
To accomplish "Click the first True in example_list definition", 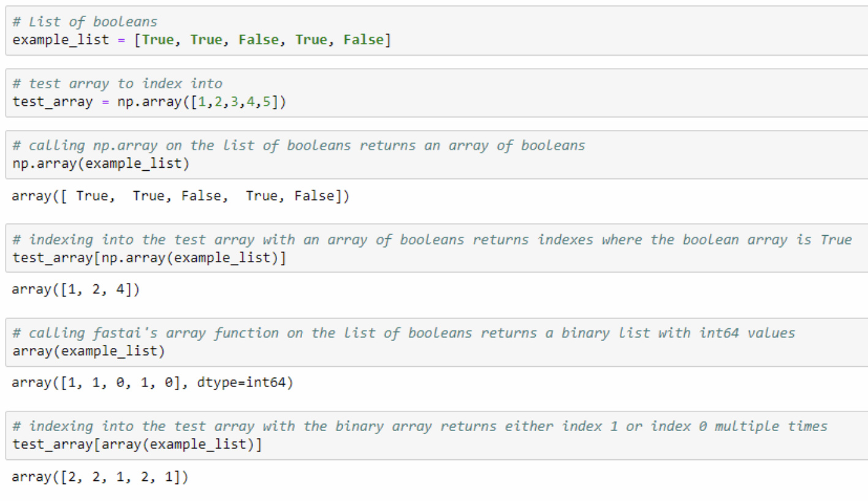I will (158, 40).
